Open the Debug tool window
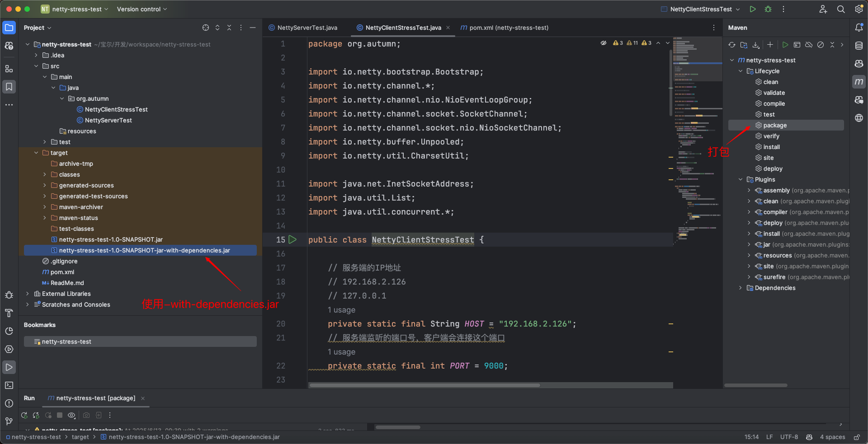 [x=9, y=295]
